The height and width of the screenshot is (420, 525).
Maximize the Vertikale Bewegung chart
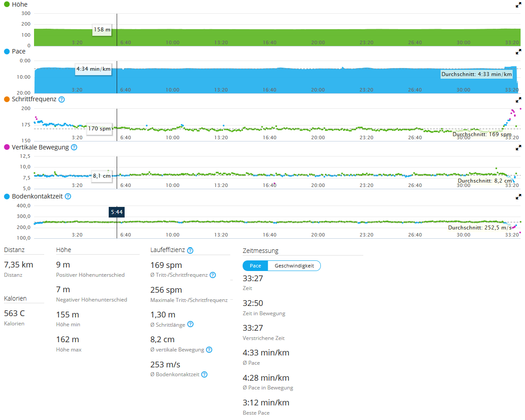(x=518, y=148)
